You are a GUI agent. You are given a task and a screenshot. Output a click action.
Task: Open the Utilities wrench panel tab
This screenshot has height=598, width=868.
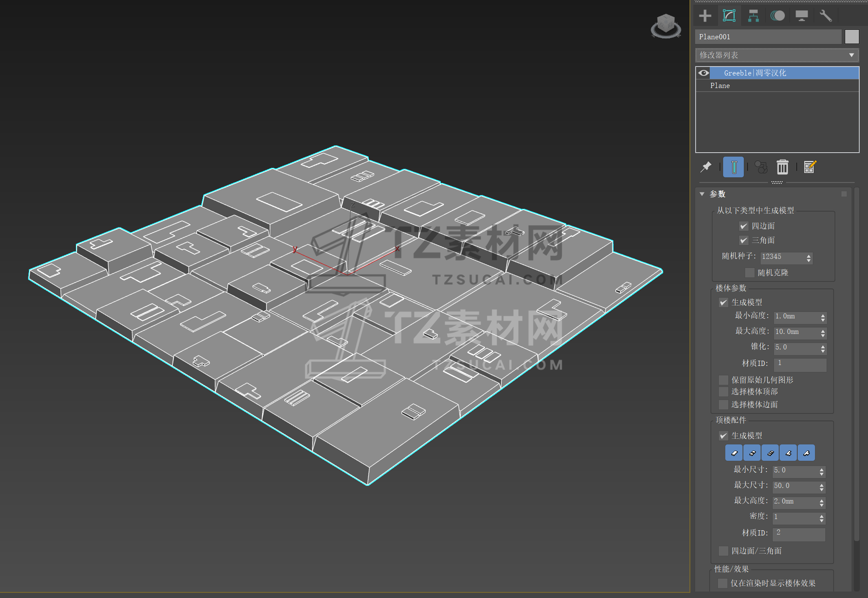(x=825, y=16)
